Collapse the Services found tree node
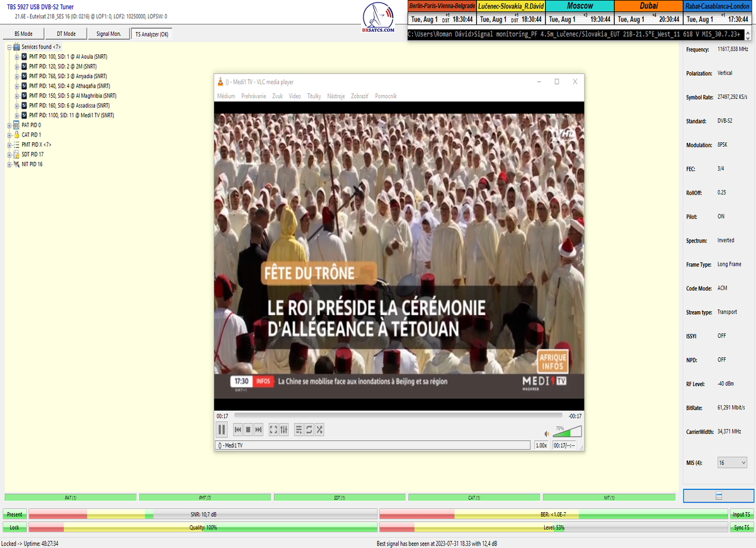The image size is (756, 548). (x=9, y=47)
